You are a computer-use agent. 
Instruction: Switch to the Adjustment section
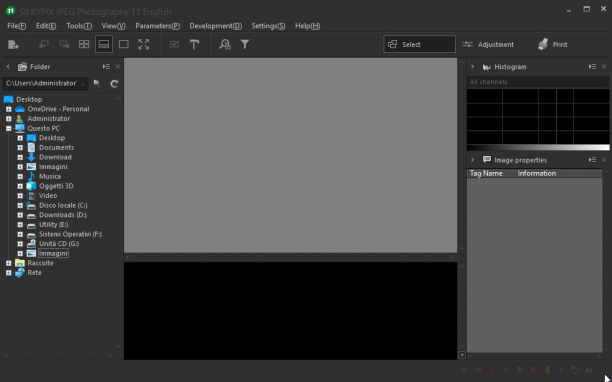[488, 44]
